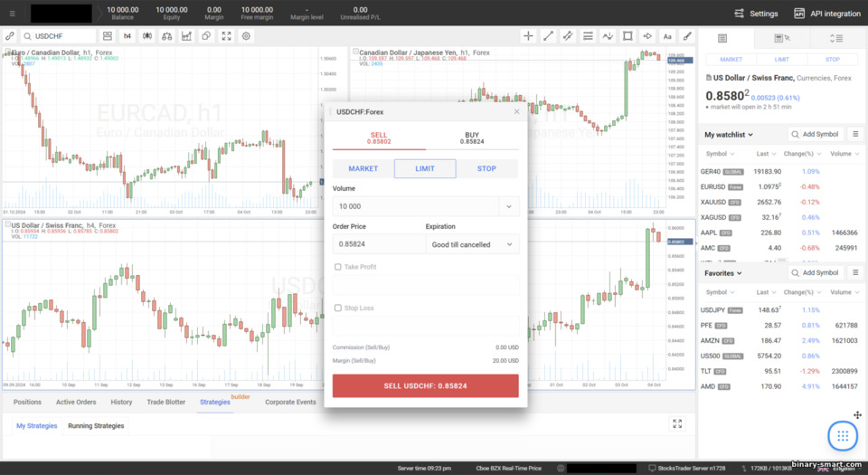Sort My watchlist by Last column

[766, 154]
